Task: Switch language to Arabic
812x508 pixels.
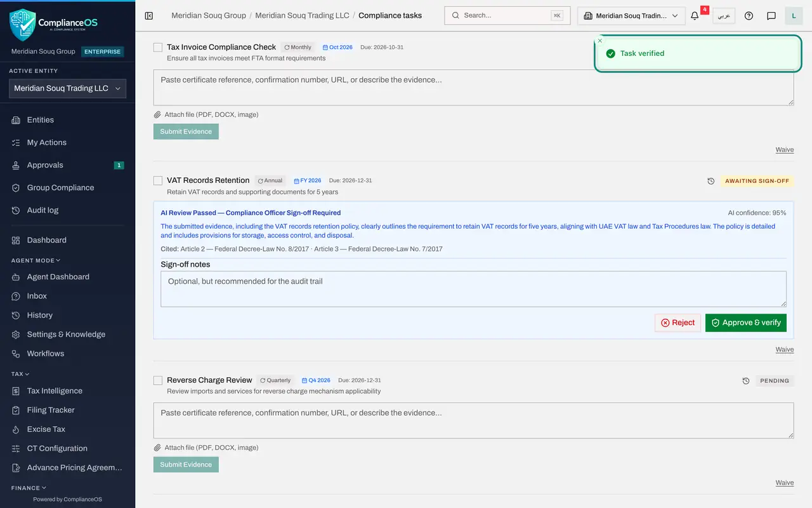Action: 724,16
